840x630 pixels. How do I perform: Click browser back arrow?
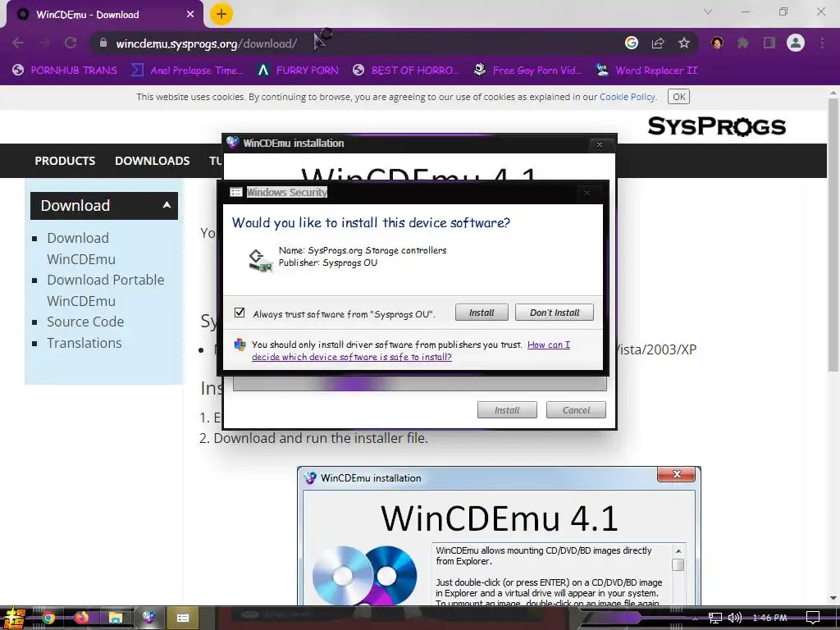(x=18, y=43)
